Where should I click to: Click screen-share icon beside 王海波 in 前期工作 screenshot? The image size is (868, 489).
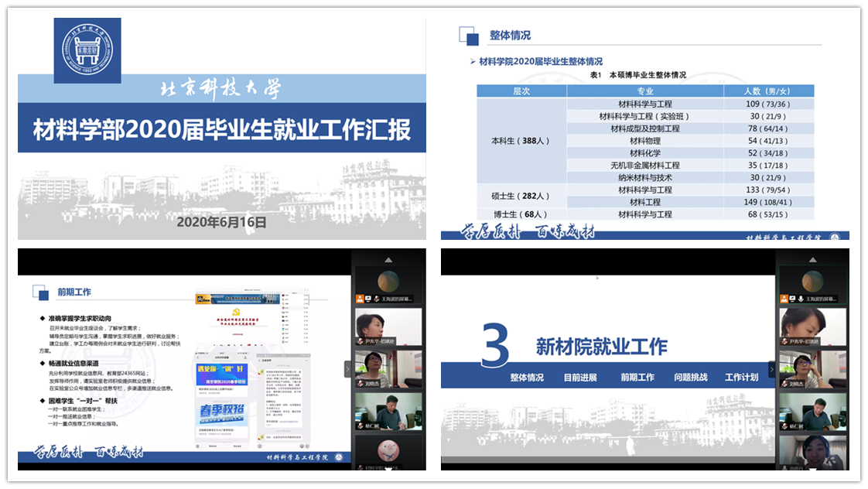(x=367, y=299)
